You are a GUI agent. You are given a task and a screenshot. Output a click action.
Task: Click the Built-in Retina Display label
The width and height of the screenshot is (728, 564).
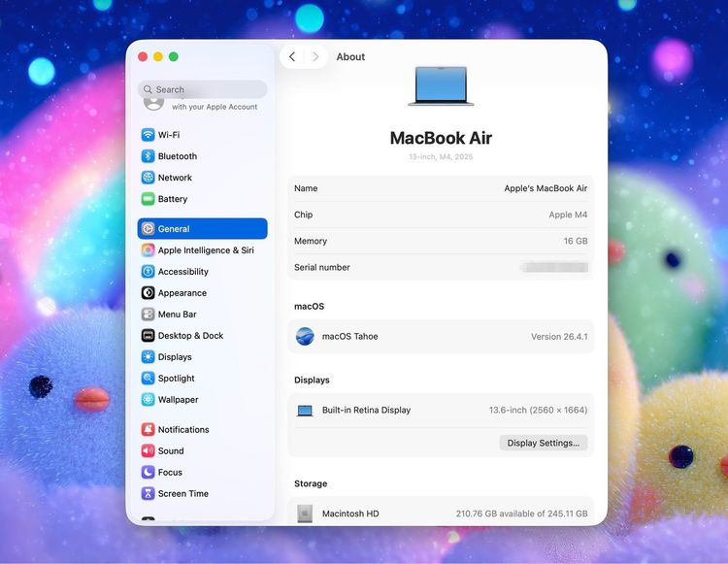[366, 410]
